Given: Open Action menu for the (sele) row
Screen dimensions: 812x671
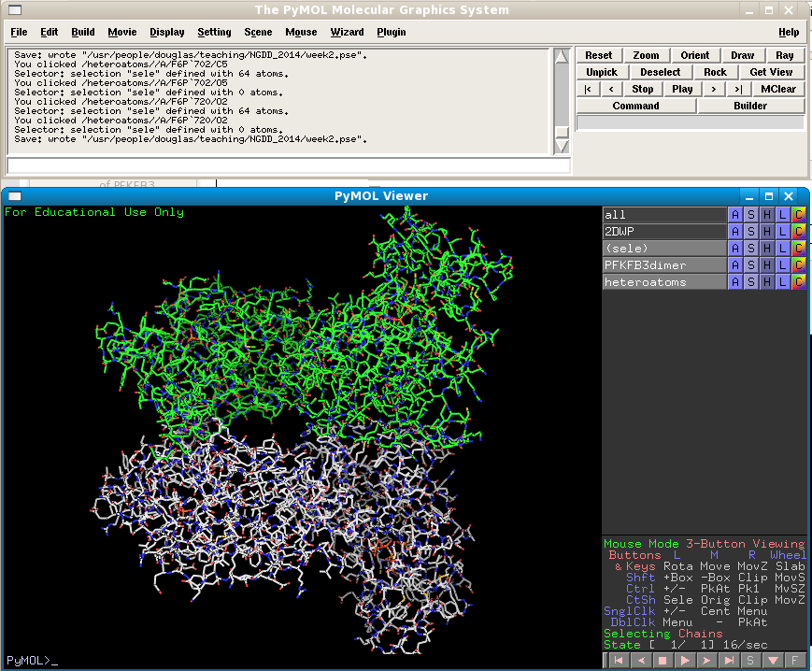Looking at the screenshot, I should click(x=734, y=249).
